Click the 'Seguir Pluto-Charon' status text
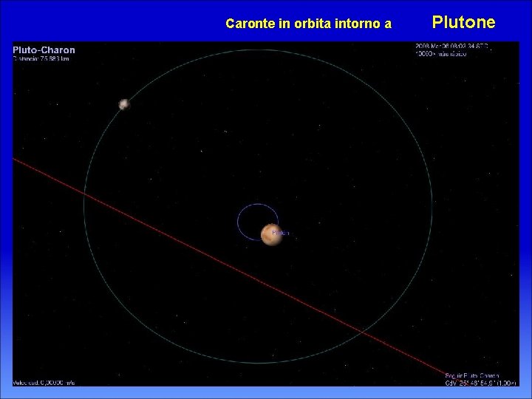The width and height of the screenshot is (532, 399). [x=472, y=376]
